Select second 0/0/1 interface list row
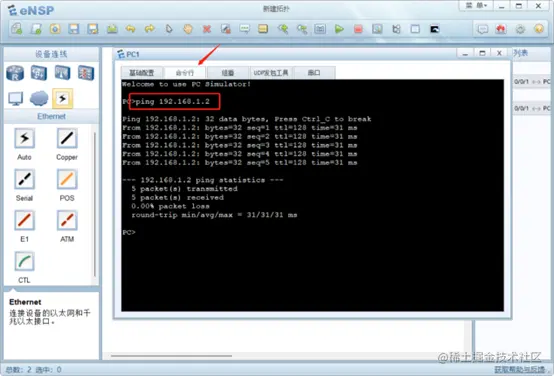Image resolution: width=554 pixels, height=376 pixels. 532,108
